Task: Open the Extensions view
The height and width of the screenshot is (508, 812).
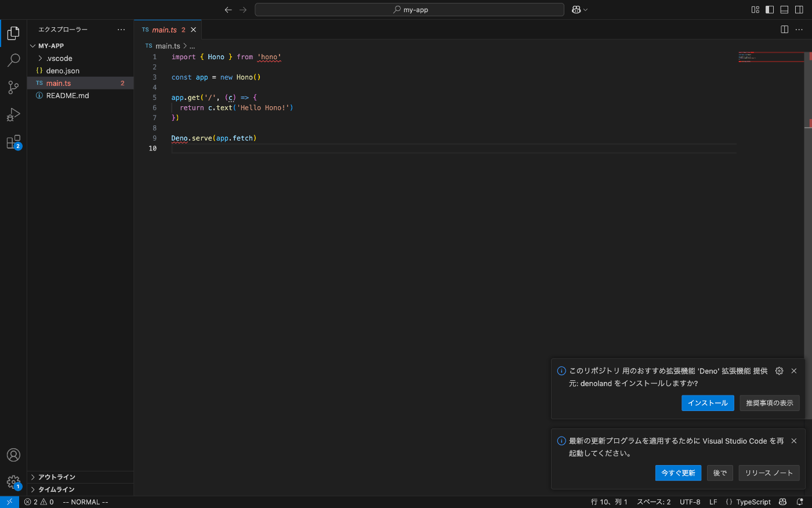Action: coord(13,142)
